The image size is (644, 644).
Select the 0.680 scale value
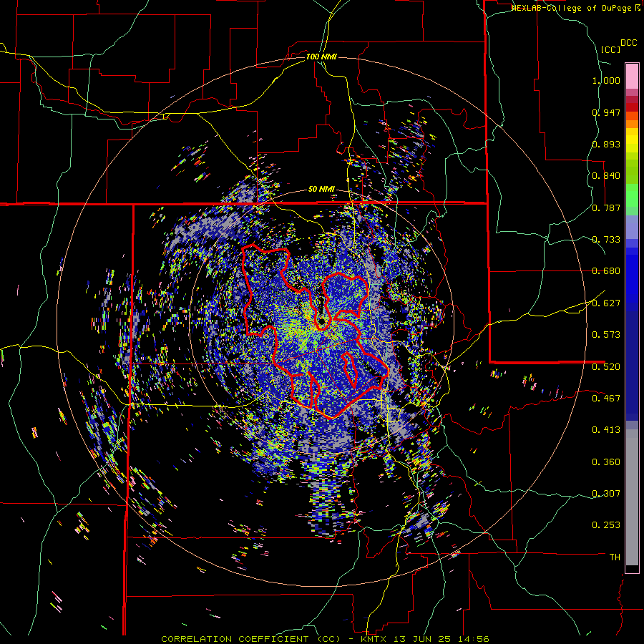606,271
